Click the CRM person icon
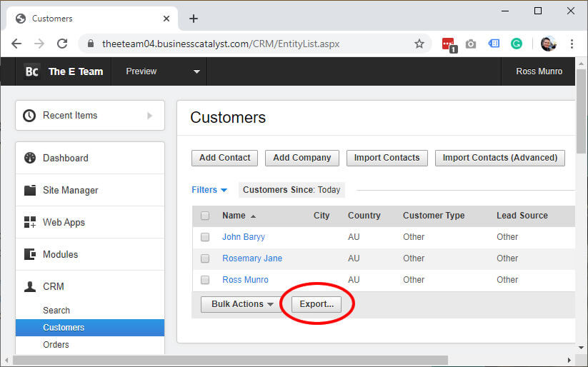Image resolution: width=588 pixels, height=367 pixels. 30,286
